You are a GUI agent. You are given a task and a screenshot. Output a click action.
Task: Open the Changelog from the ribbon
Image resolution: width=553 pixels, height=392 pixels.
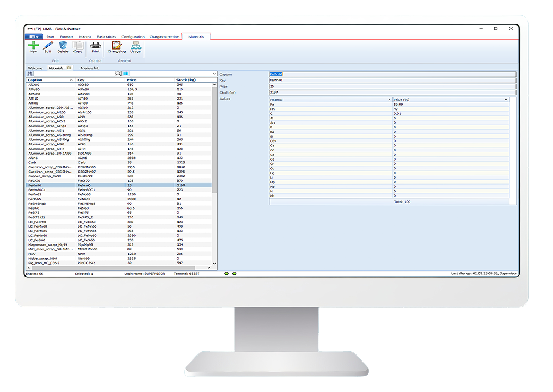[x=116, y=46]
